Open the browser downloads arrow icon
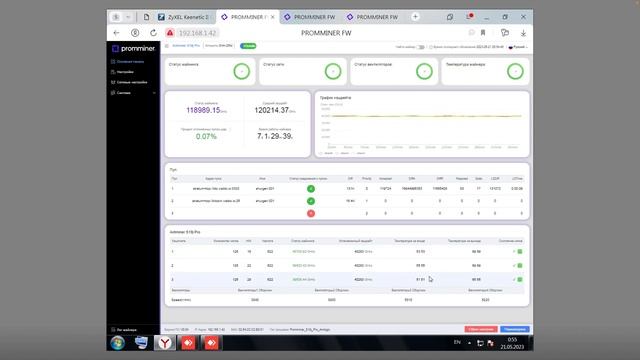Viewport: 640px width, 360px height. (x=523, y=33)
